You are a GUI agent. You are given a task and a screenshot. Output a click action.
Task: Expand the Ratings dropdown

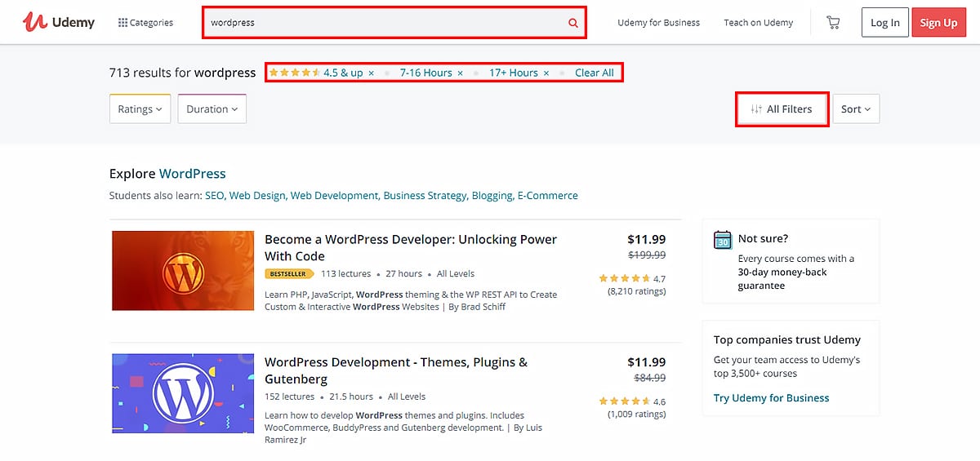[x=140, y=109]
